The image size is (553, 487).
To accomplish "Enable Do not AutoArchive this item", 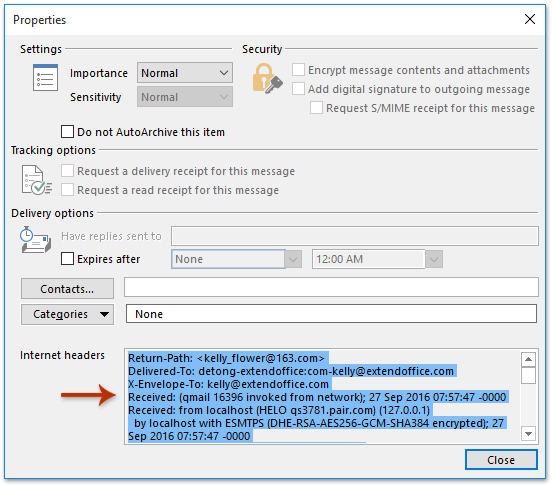I will 67,132.
